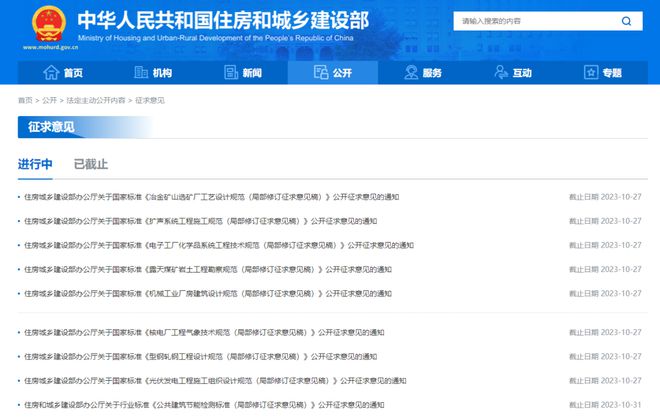Open notice on 电子工厂化学品系统工程技术规范

pyautogui.click(x=219, y=245)
